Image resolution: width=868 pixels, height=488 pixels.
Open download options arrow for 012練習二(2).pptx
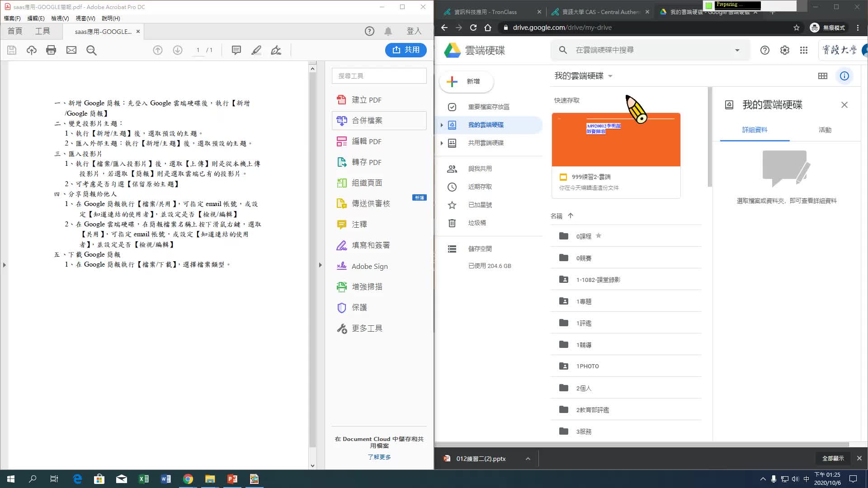point(528,459)
